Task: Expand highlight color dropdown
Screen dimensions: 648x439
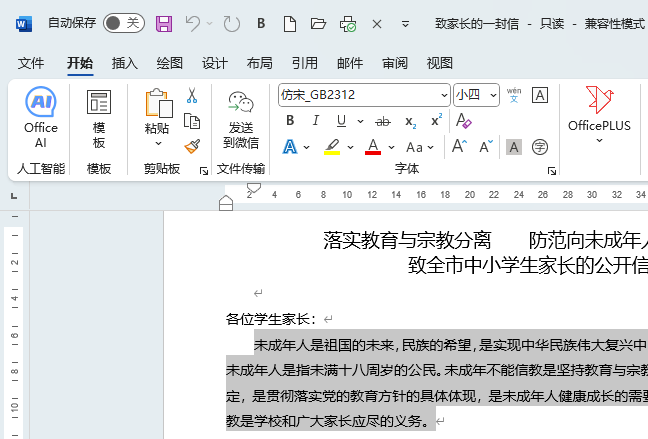Action: coord(350,147)
